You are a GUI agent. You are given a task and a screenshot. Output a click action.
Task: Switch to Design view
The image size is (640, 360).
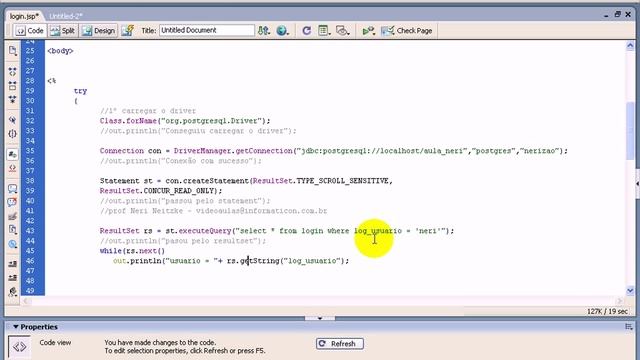tap(98, 31)
